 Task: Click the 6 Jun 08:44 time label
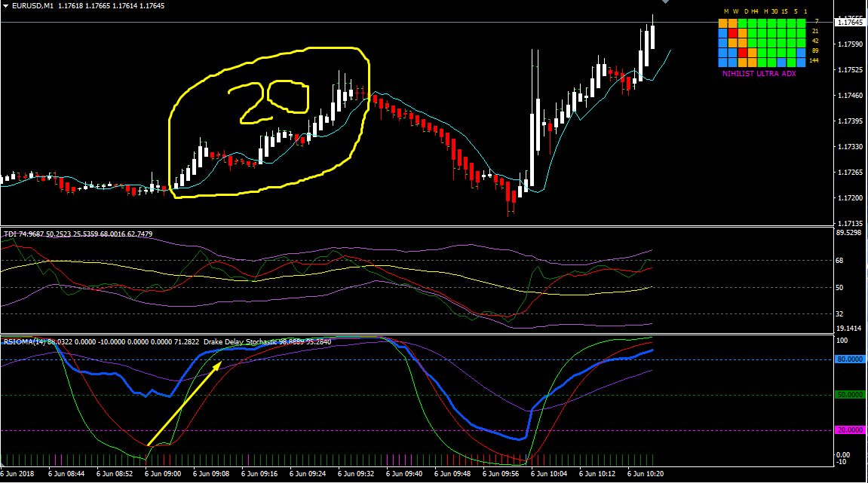66,474
